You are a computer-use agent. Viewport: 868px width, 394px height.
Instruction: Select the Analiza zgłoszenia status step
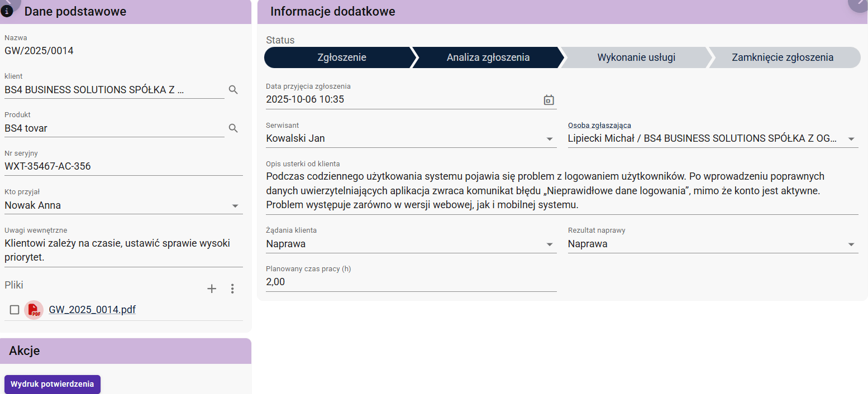(488, 57)
